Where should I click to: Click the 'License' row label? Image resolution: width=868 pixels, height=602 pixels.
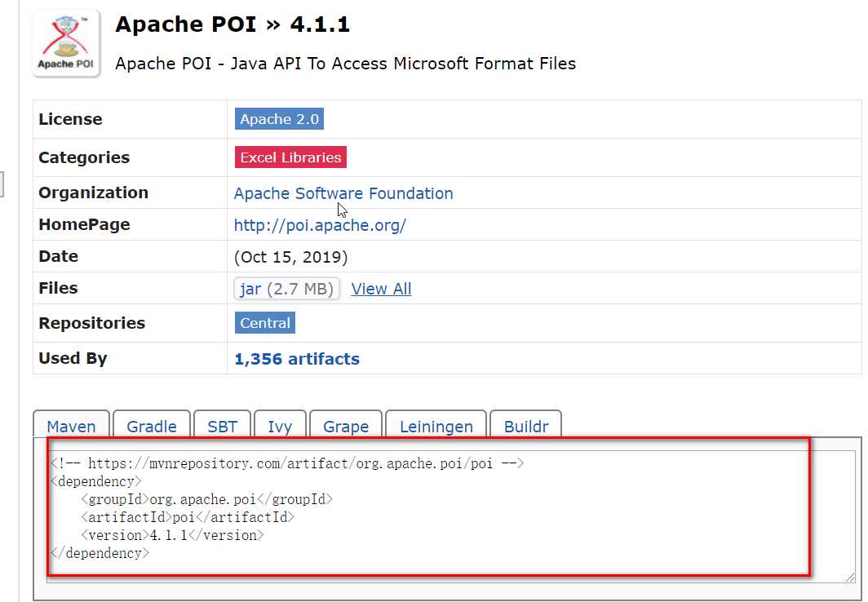coord(70,119)
